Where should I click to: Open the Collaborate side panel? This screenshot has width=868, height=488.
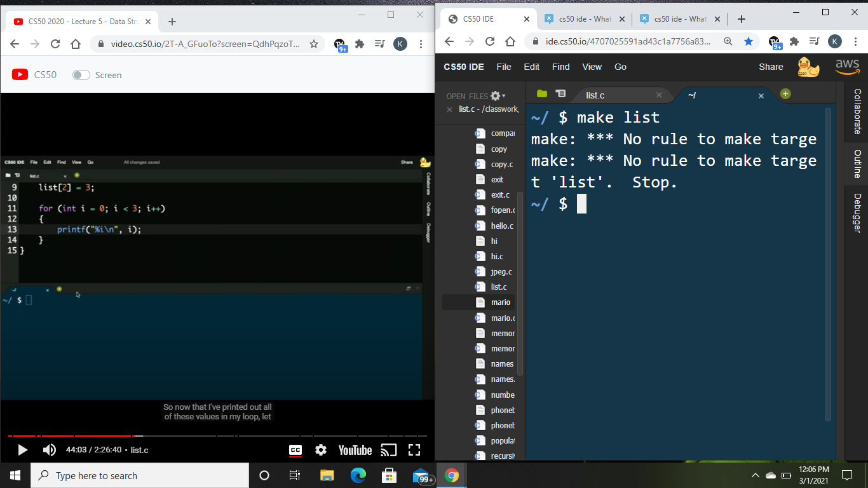coord(857,111)
